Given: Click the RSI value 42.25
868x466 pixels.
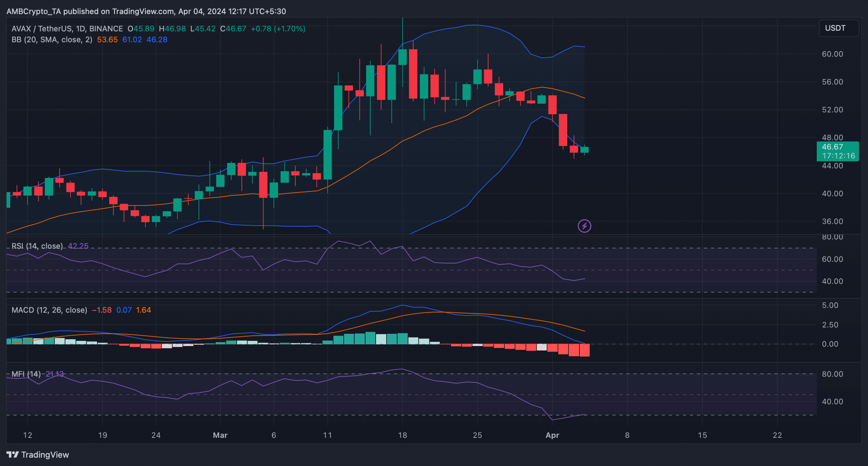Looking at the screenshot, I should [x=78, y=246].
